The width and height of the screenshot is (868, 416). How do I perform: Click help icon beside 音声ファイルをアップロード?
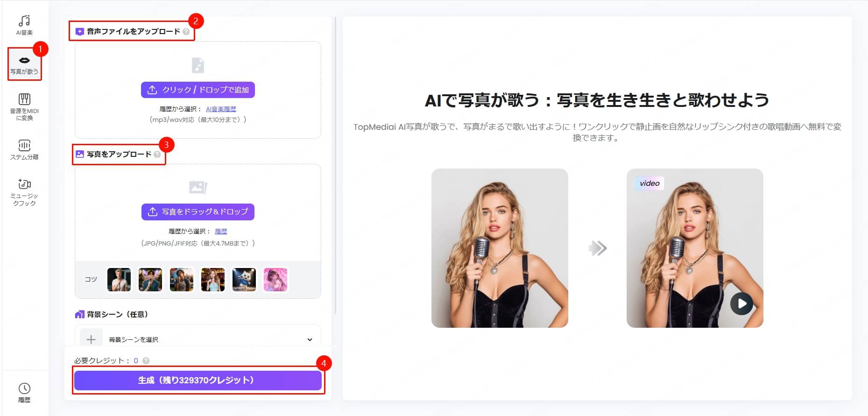186,32
